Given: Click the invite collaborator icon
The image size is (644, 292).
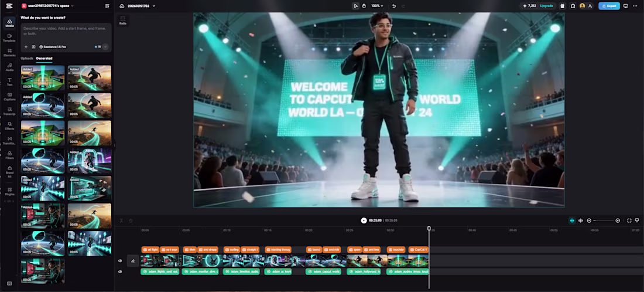Looking at the screenshot, I should 590,6.
